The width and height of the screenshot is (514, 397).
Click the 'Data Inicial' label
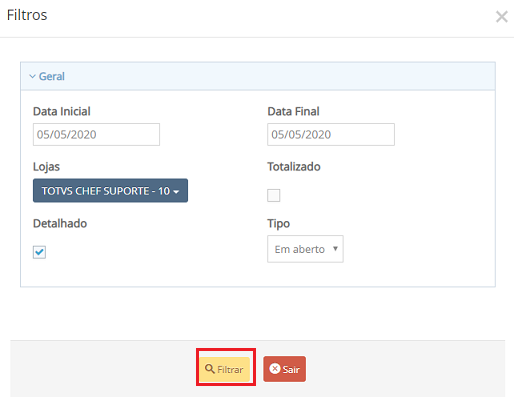click(x=62, y=111)
